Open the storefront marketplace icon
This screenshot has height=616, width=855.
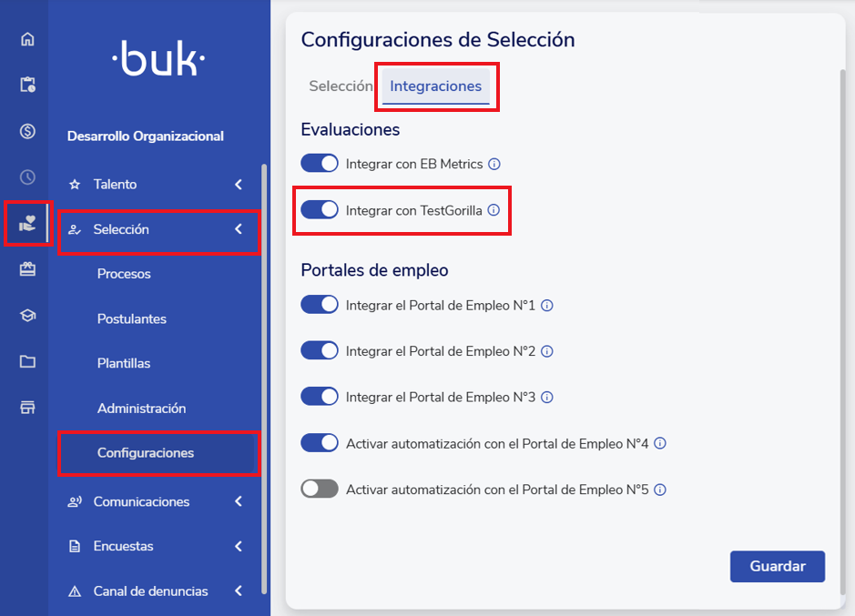27,408
